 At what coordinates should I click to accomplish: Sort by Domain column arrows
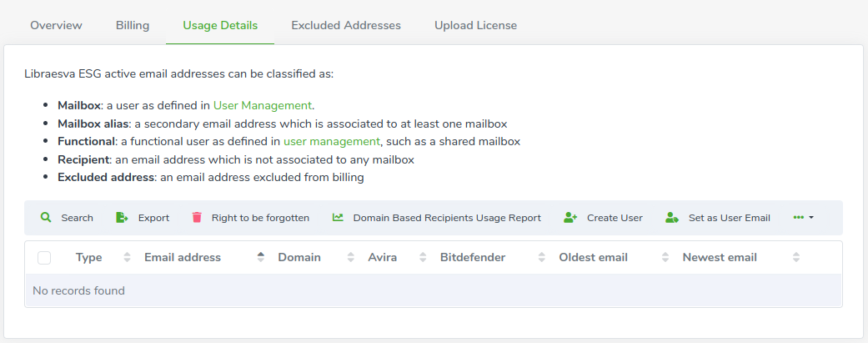(x=350, y=257)
